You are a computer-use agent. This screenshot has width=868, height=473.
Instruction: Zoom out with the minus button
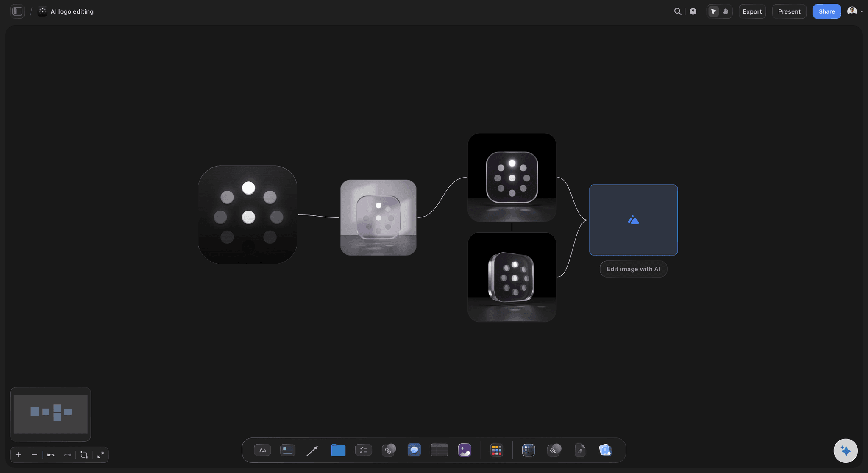(34, 455)
